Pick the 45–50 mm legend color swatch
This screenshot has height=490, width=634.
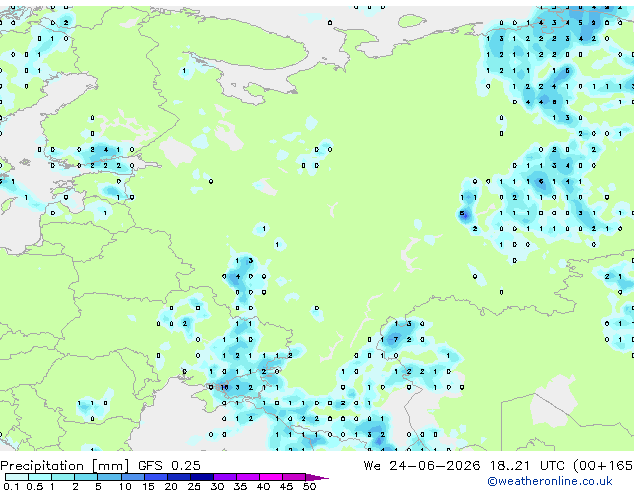tap(294, 477)
